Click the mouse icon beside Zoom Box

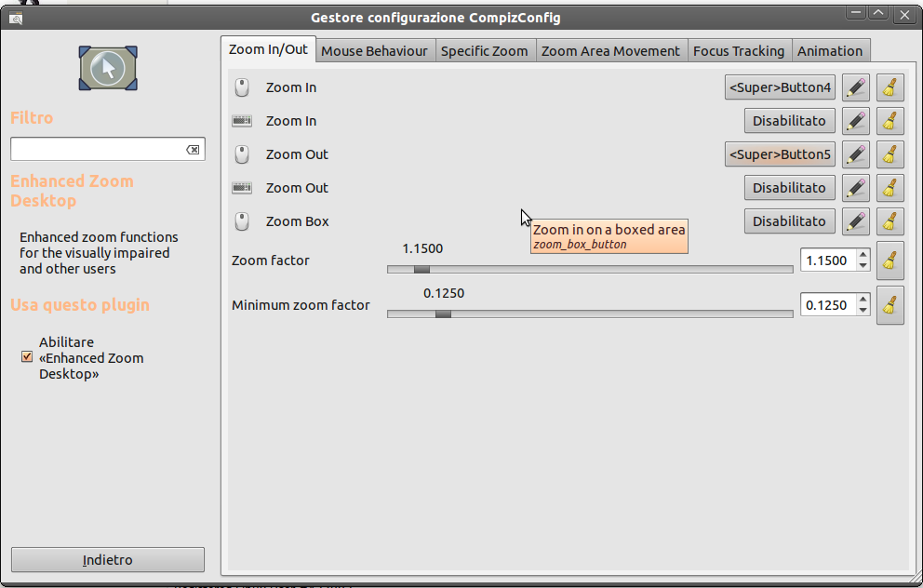pos(242,221)
